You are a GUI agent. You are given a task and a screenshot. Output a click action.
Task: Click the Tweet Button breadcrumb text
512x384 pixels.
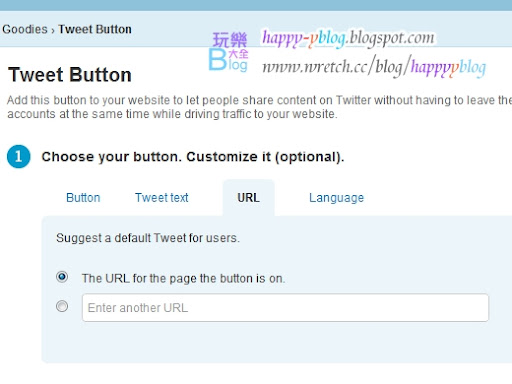tap(95, 29)
